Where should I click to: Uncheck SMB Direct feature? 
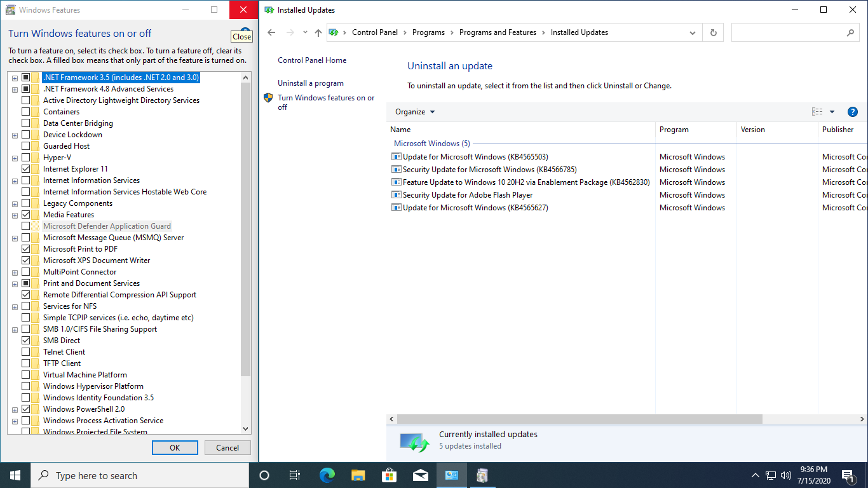tap(26, 341)
